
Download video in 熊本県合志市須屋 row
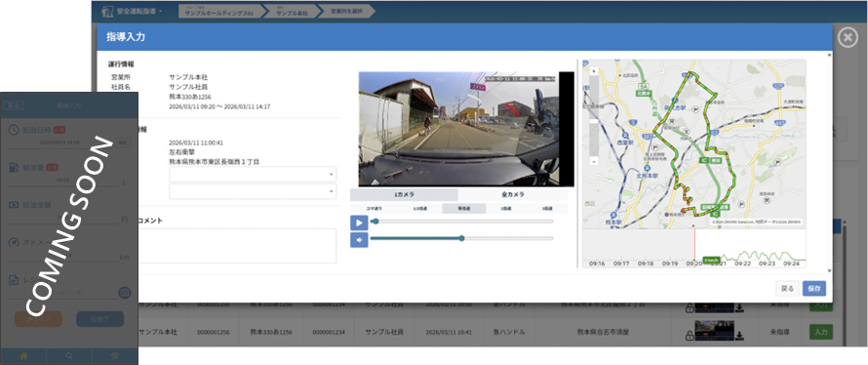pyautogui.click(x=739, y=336)
